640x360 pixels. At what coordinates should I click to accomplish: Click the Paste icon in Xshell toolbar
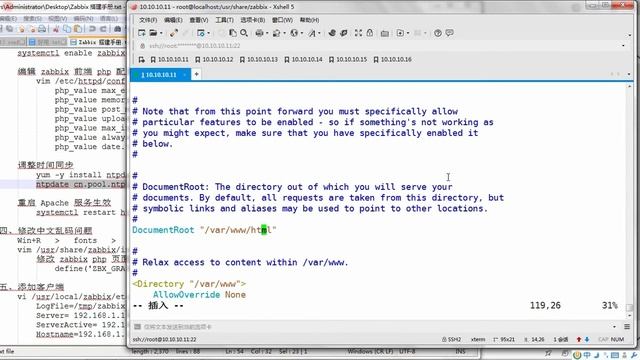(x=233, y=33)
